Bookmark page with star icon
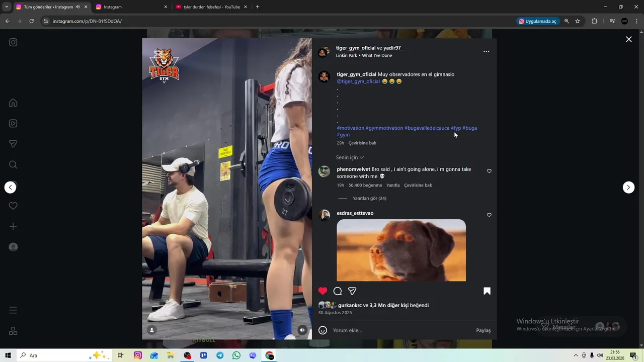The height and width of the screenshot is (362, 644). coord(578,21)
